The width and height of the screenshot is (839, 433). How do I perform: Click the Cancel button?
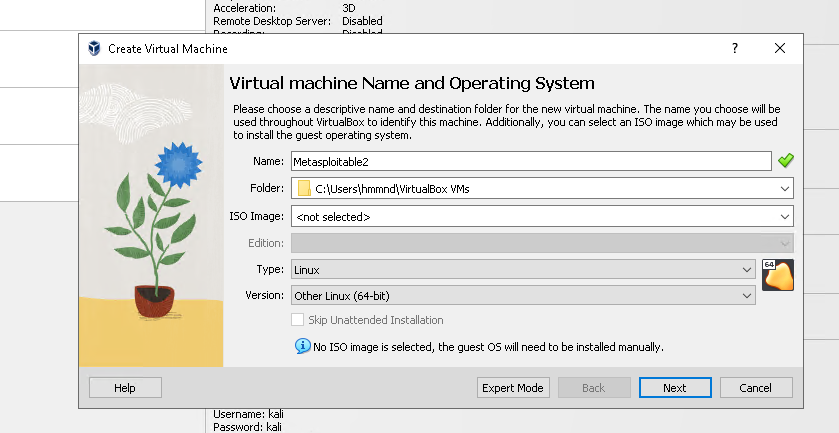(x=756, y=388)
